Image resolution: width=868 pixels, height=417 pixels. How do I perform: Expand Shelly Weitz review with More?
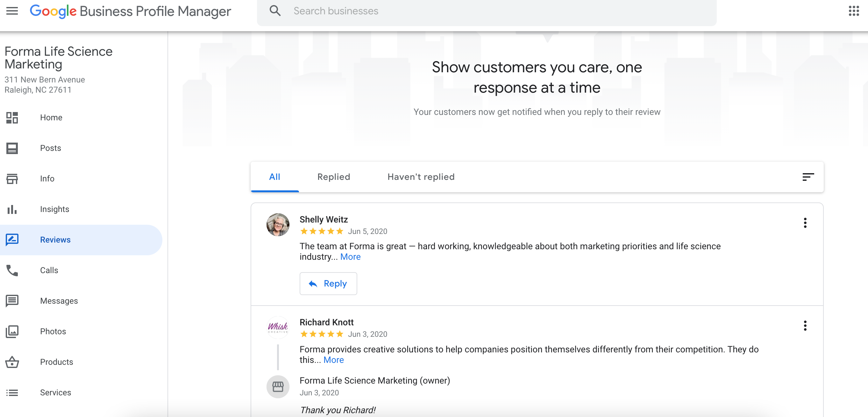[351, 257]
